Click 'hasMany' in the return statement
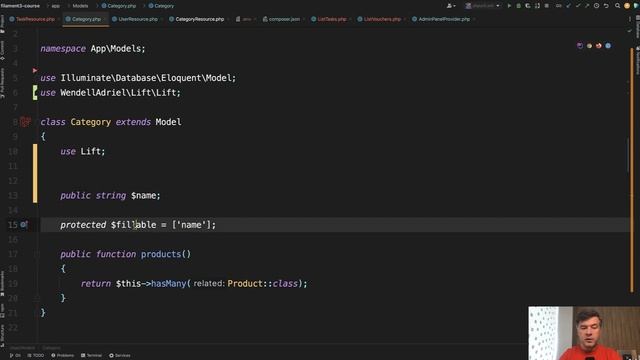Viewport: 640px width, 360px height. 169,283
